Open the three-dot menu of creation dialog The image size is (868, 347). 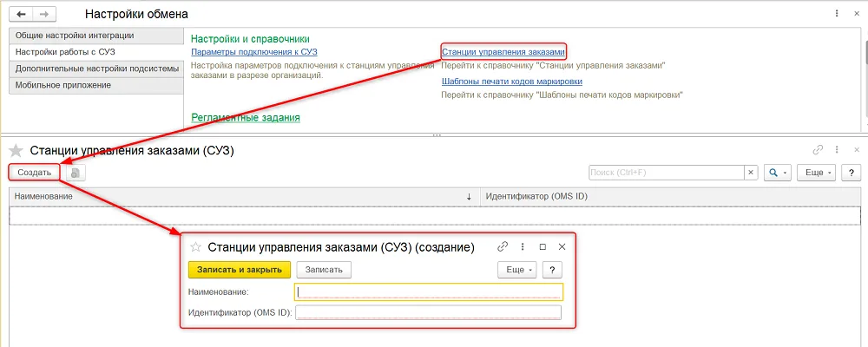click(522, 247)
